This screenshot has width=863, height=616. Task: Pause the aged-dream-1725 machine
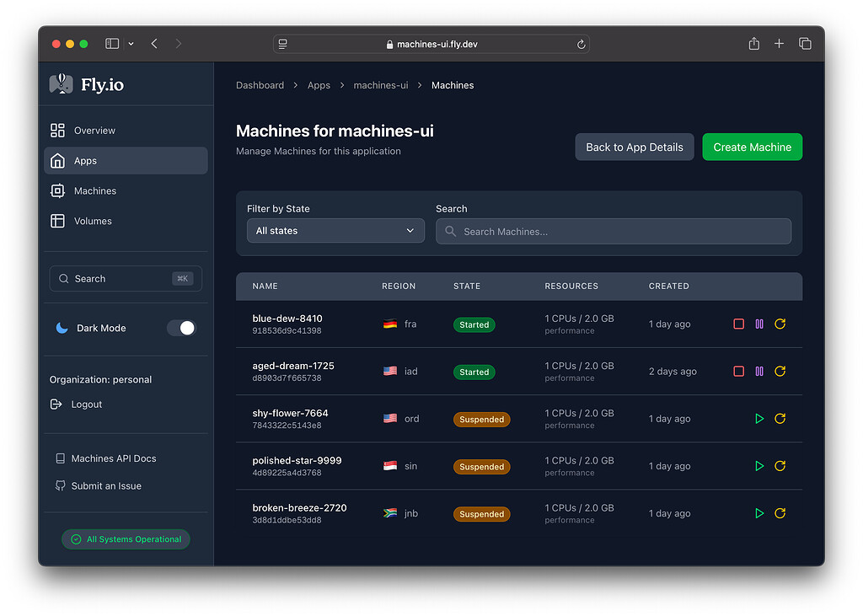tap(759, 371)
